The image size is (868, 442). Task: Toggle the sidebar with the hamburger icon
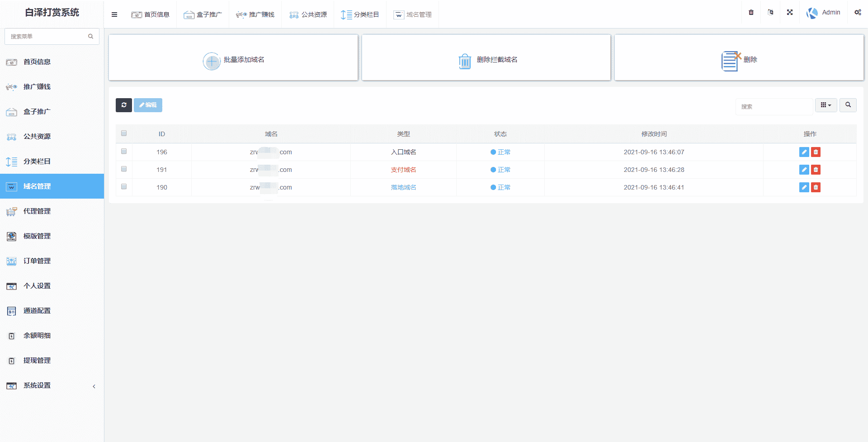(x=114, y=14)
